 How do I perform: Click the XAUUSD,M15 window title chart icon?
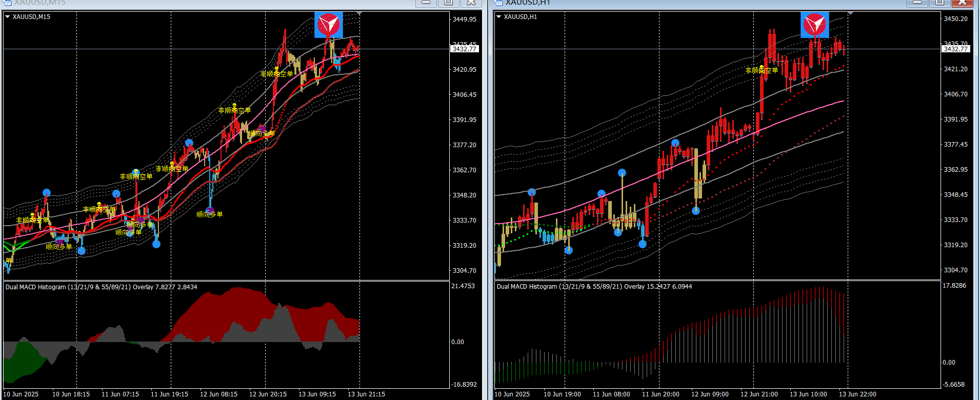7,3
